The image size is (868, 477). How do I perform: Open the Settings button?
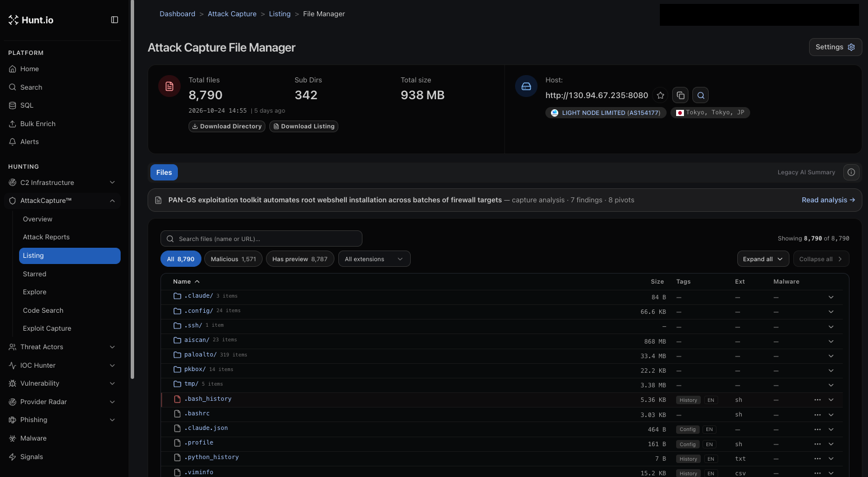pyautogui.click(x=835, y=47)
